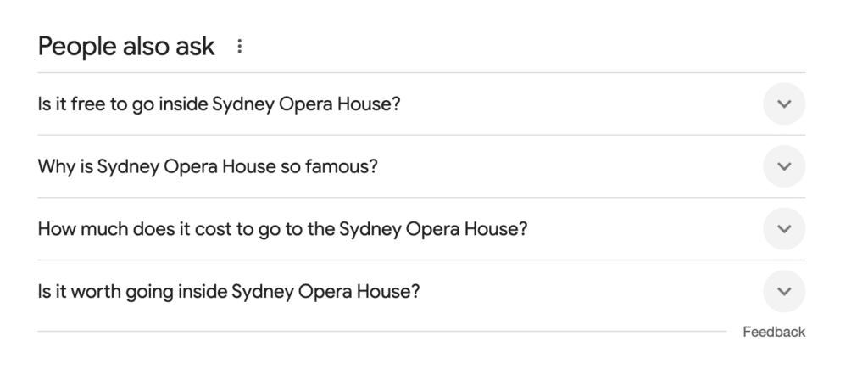This screenshot has height=375, width=868.
Task: Expand "Is it worth going inside Sydney Opera House?"
Action: click(x=421, y=291)
